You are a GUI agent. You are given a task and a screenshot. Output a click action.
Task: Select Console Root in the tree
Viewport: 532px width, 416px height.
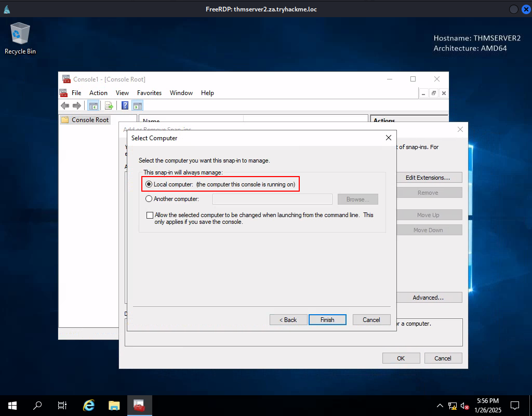click(x=90, y=120)
